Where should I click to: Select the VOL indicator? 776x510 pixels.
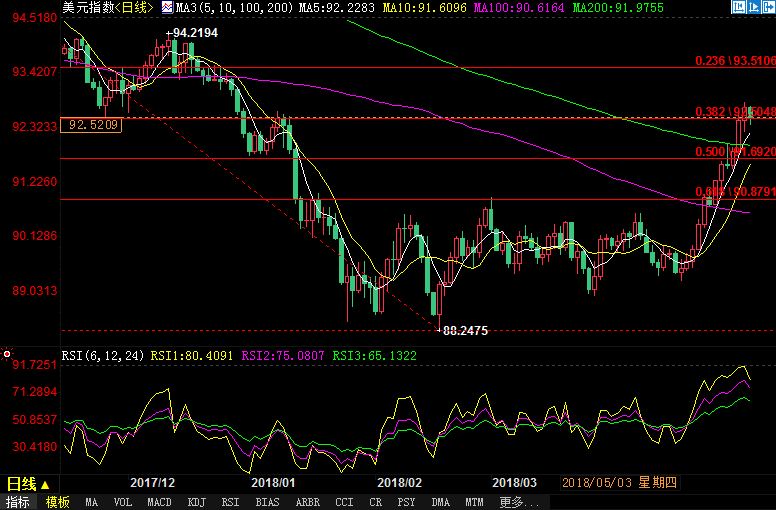(122, 502)
